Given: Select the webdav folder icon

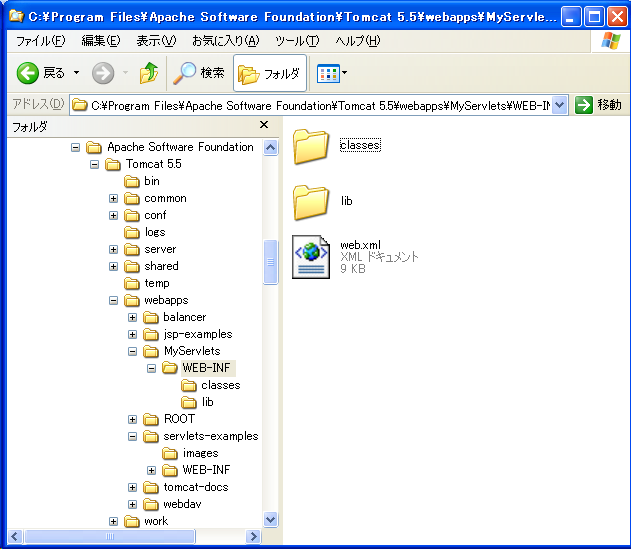Looking at the screenshot, I should click(x=151, y=504).
